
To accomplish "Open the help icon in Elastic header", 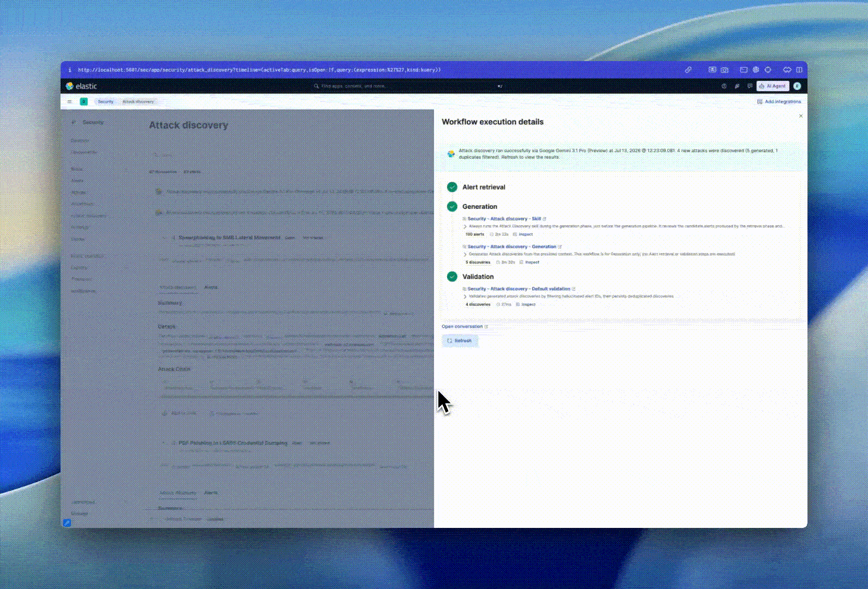I will tap(724, 86).
